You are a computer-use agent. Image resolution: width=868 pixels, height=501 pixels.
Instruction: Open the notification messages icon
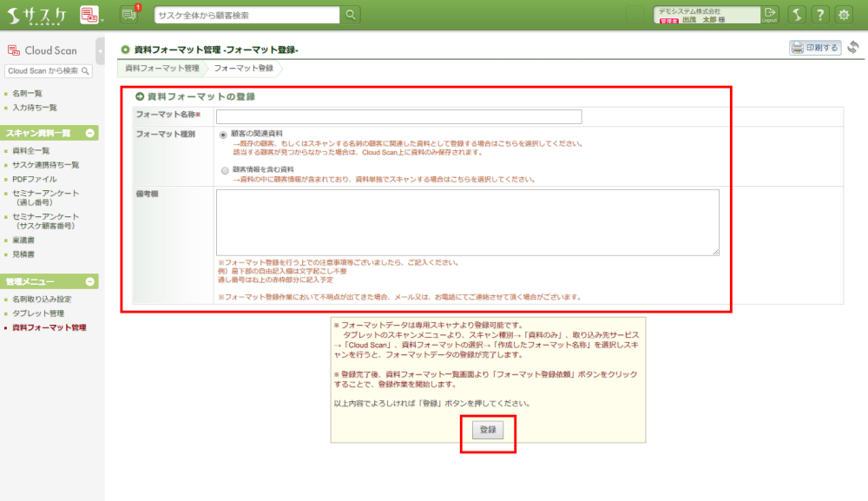click(129, 15)
